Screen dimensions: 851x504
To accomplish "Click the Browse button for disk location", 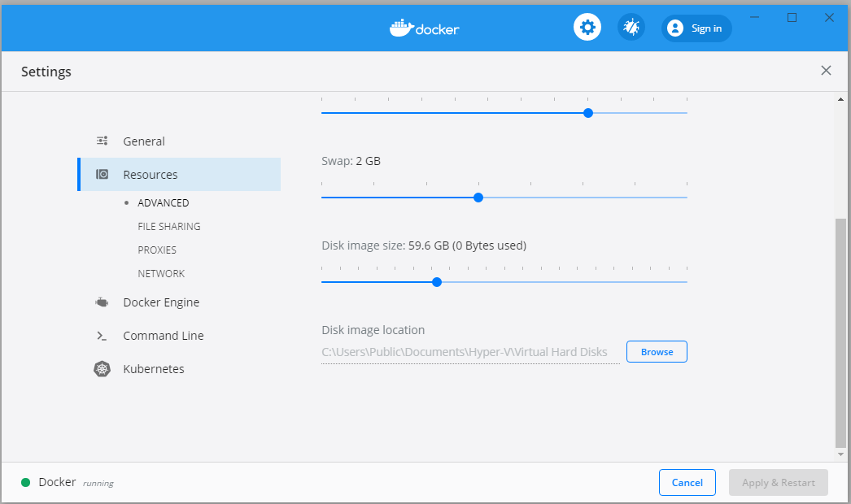I will (x=657, y=352).
